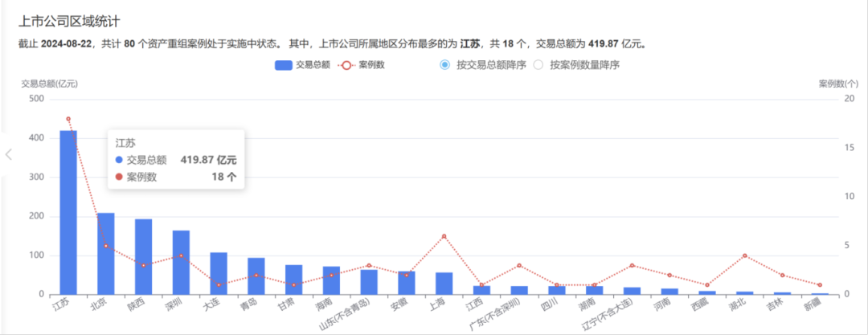The image size is (868, 335).
Task: Click the 安徽 blue bar
Action: click(x=406, y=283)
